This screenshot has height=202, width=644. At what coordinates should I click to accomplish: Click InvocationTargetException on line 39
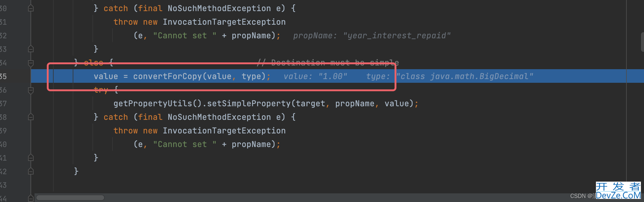[224, 131]
